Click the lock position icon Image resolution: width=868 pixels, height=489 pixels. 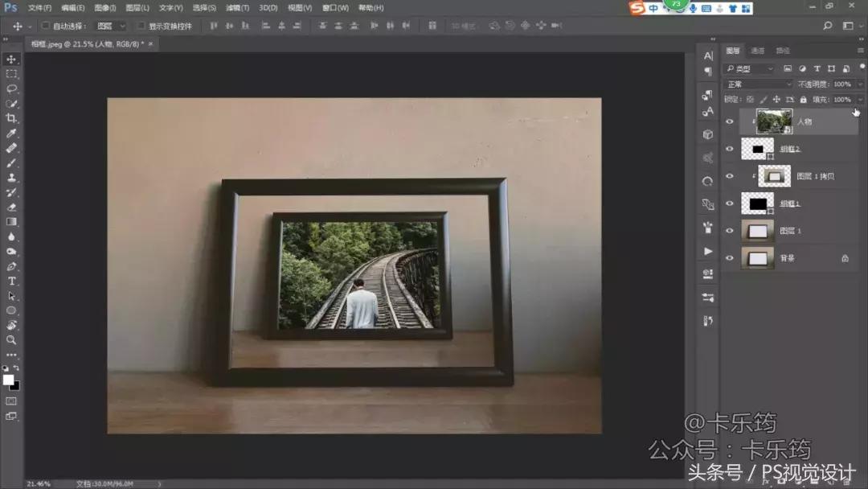[x=776, y=100]
